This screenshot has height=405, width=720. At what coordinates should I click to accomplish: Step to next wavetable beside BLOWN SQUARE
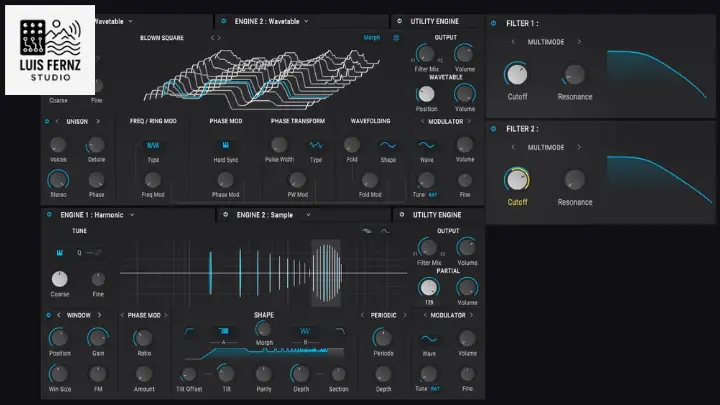point(219,38)
